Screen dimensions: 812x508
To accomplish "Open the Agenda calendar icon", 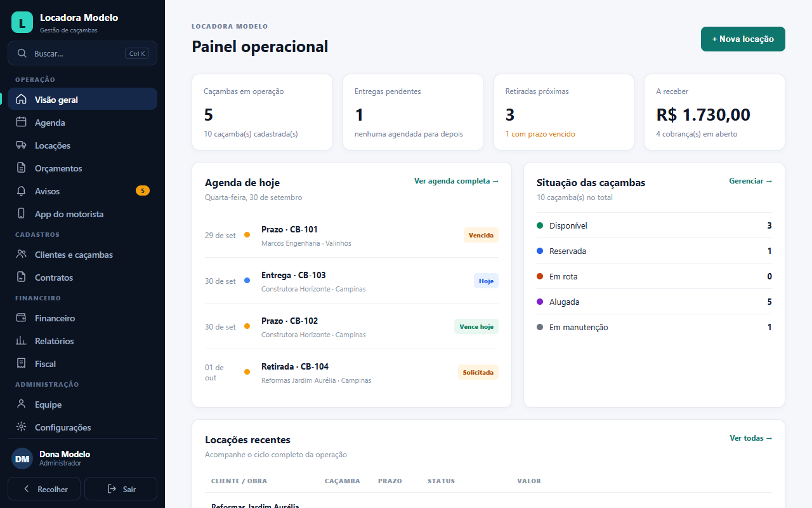I will click(x=22, y=122).
